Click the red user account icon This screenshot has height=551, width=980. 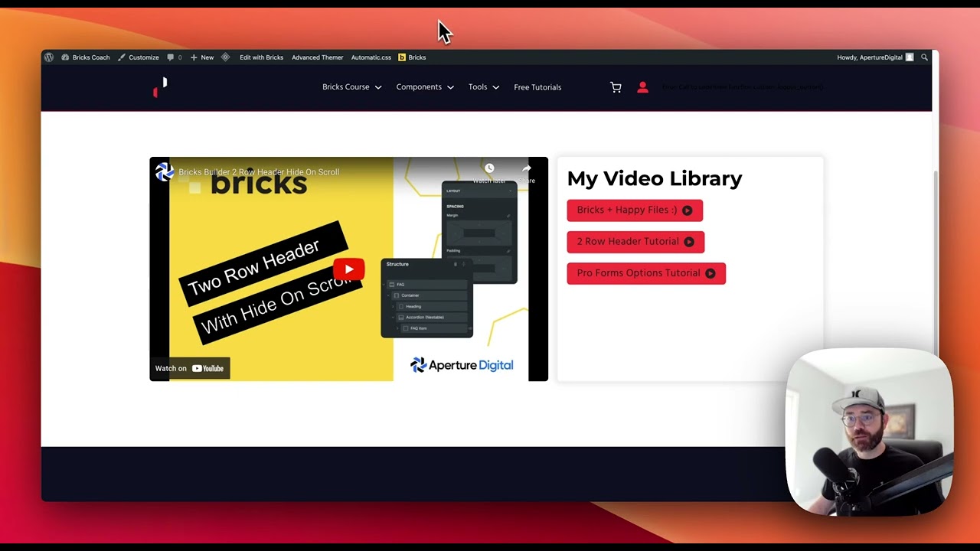tap(642, 87)
